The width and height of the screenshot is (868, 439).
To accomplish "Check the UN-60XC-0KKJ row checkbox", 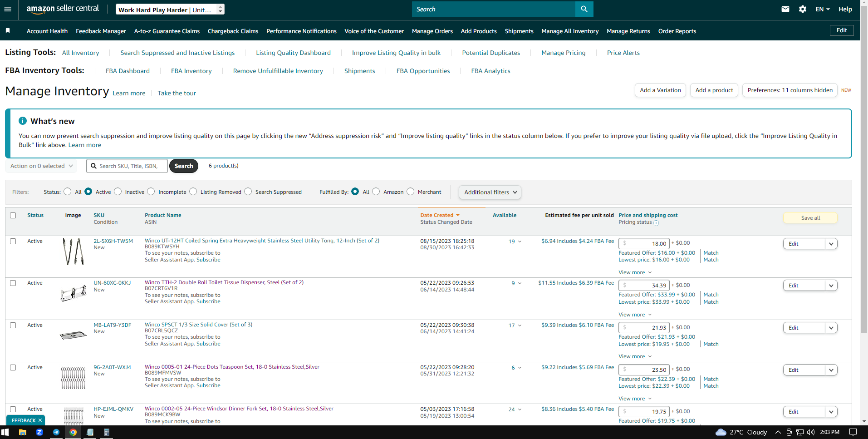I will [x=13, y=283].
